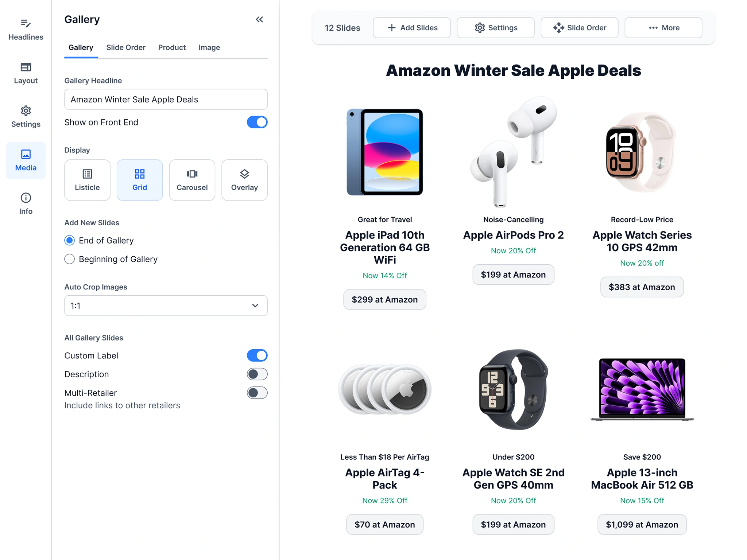747x560 pixels.
Task: Open the Info sidebar section
Action: (26, 204)
